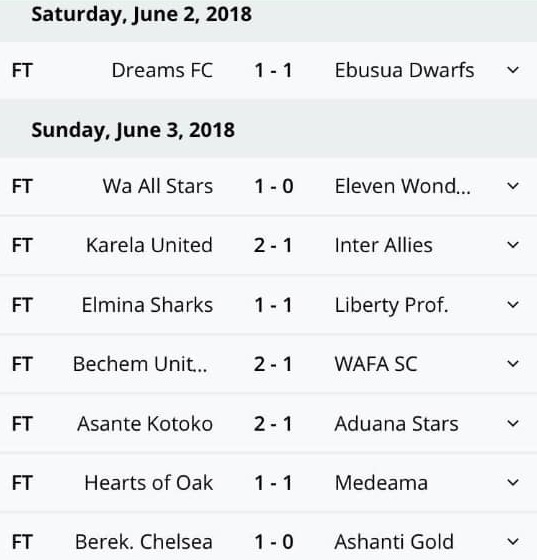Viewport: 537px width, 560px height.
Task: Expand Asante Kotoko vs Aduana Stars chevron
Action: pyautogui.click(x=513, y=424)
